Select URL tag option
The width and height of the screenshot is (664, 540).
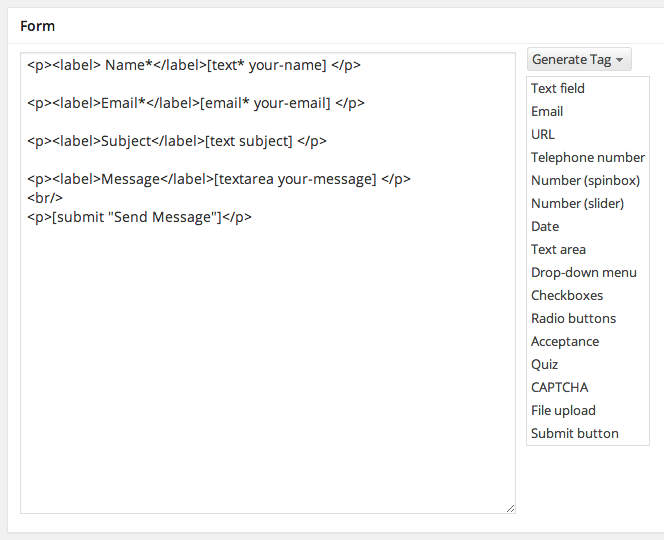(543, 134)
